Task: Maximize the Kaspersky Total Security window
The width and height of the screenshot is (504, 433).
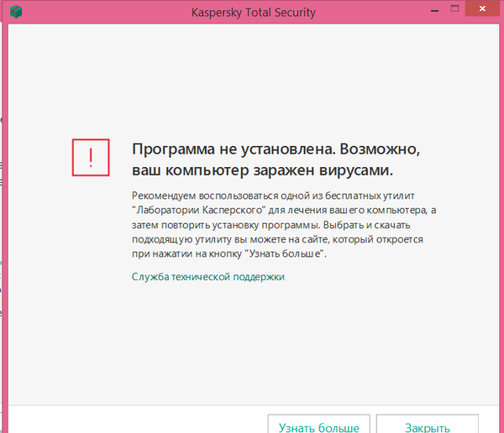Action: click(x=454, y=8)
